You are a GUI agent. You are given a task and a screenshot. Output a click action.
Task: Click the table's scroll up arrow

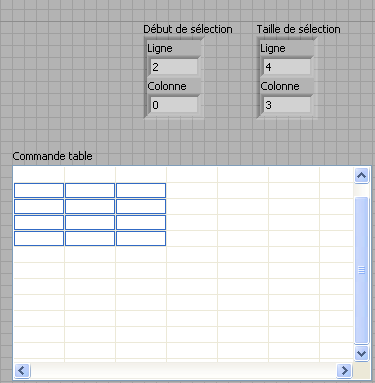click(361, 176)
